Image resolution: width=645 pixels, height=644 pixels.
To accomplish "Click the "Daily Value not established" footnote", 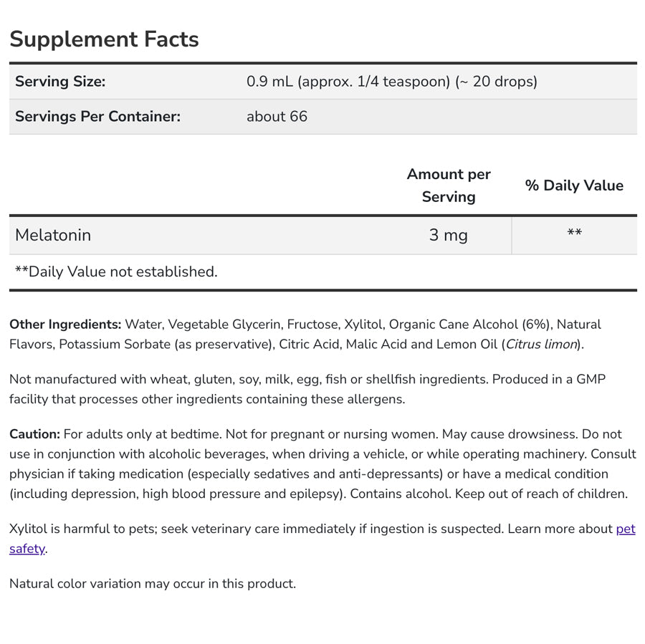I will (116, 271).
